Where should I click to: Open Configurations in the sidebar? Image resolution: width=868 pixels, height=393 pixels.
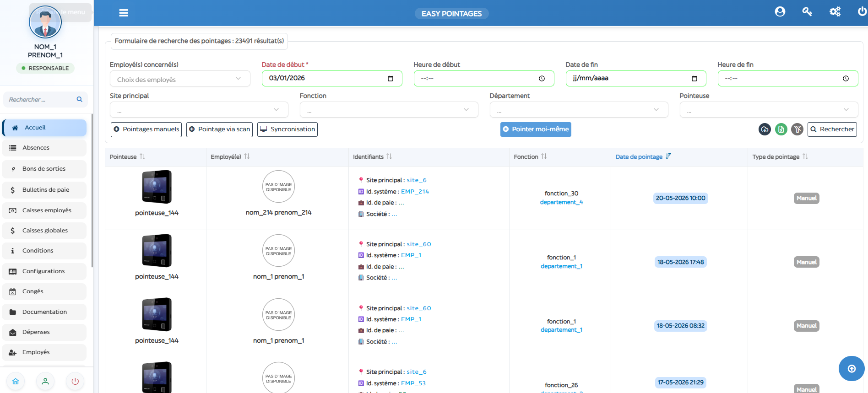pyautogui.click(x=44, y=271)
